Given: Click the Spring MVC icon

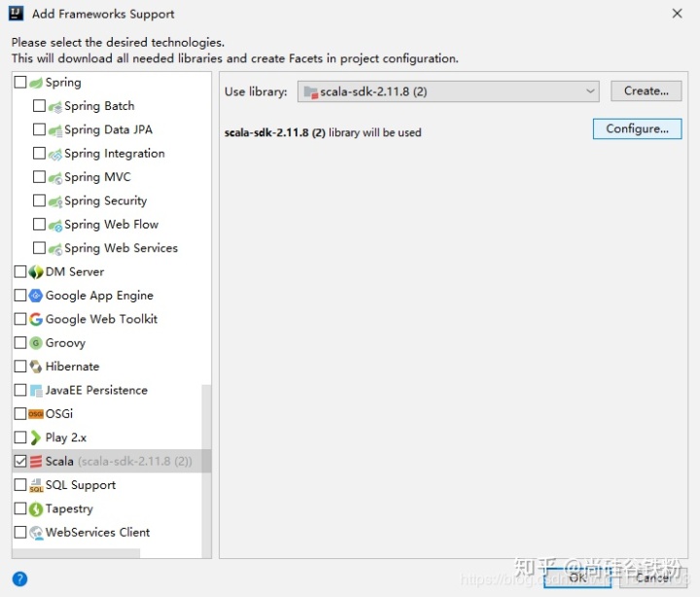Looking at the screenshot, I should [54, 178].
